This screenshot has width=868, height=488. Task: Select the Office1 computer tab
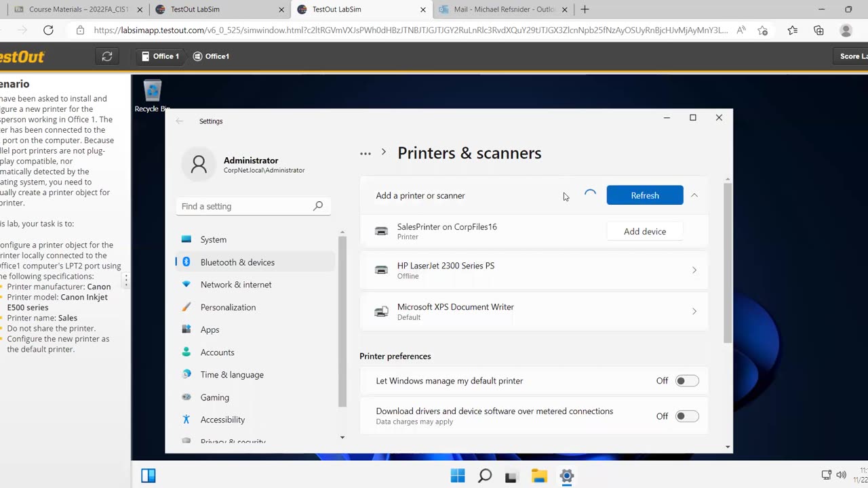[212, 56]
